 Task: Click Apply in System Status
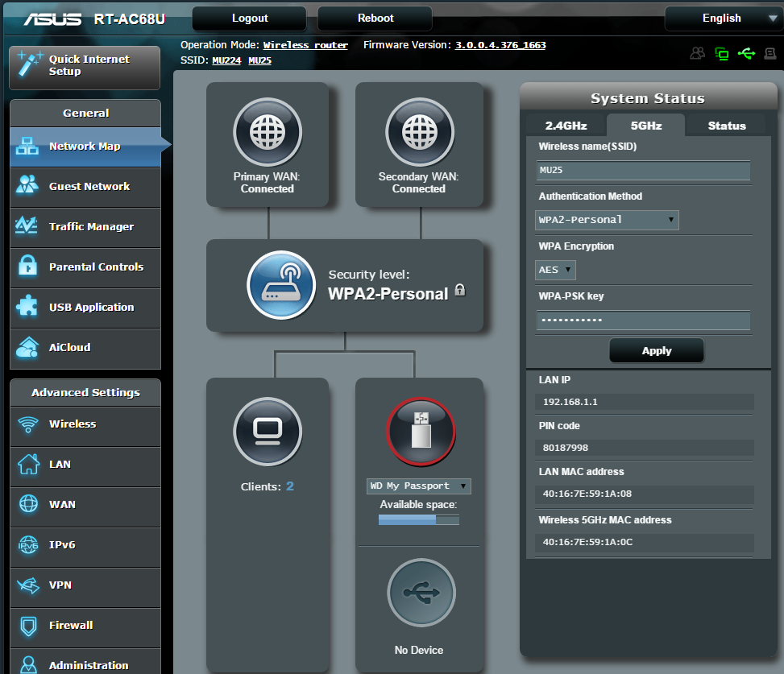pos(657,351)
